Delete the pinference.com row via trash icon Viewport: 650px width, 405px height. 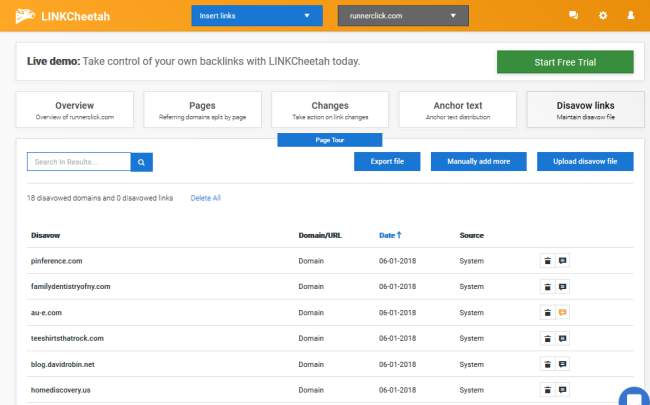coord(547,261)
